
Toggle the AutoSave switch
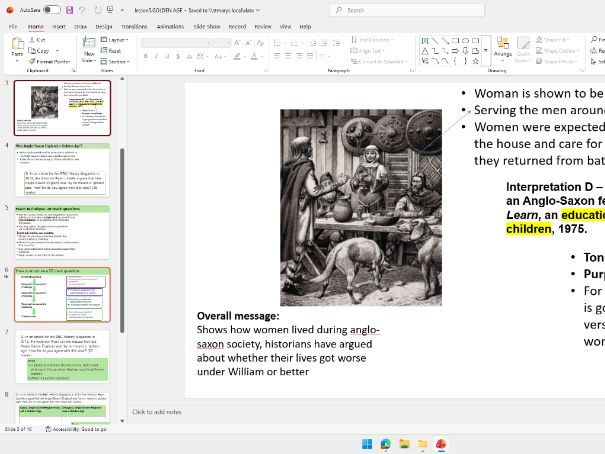tap(52, 10)
